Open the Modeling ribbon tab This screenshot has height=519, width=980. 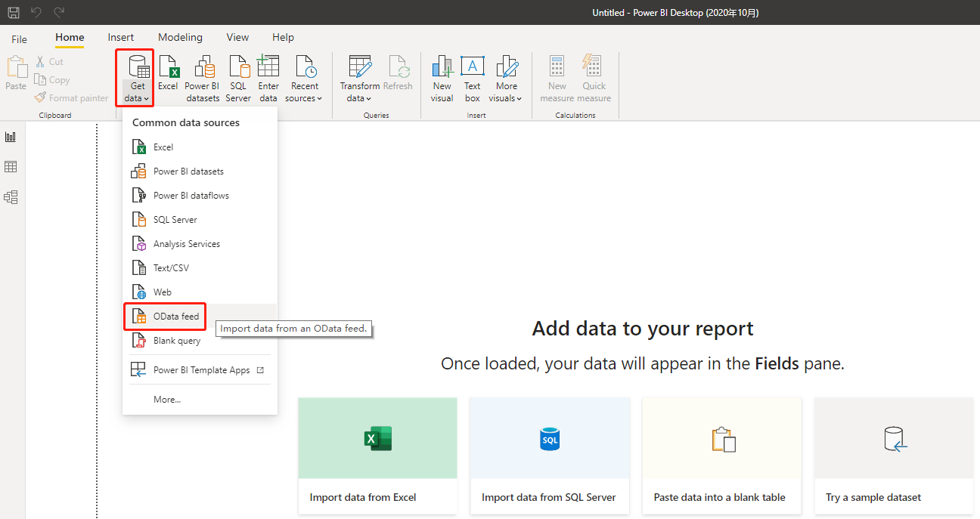tap(180, 38)
